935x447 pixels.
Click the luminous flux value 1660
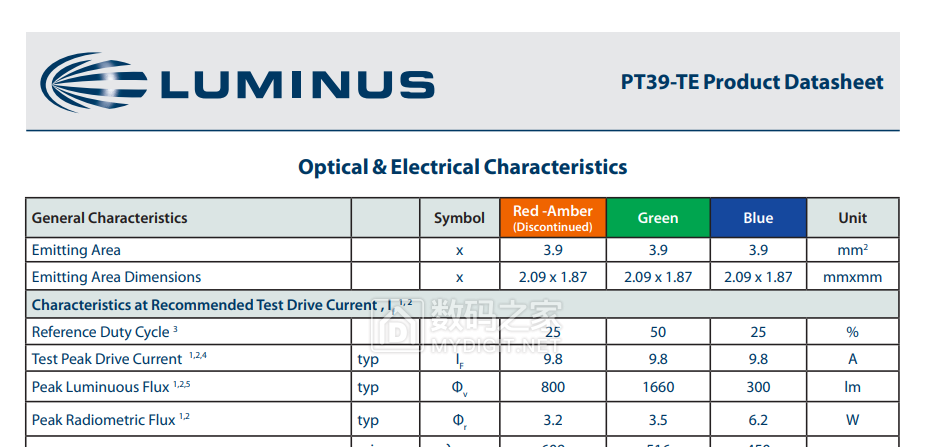[658, 387]
